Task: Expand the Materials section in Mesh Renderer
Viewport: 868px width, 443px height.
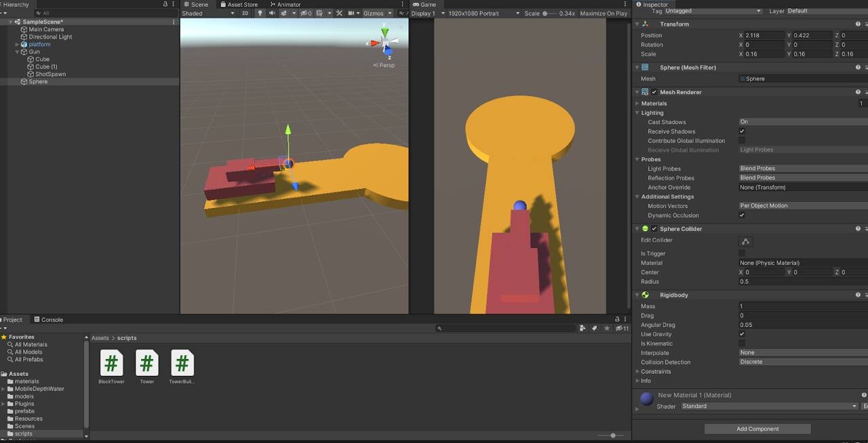Action: click(x=637, y=104)
